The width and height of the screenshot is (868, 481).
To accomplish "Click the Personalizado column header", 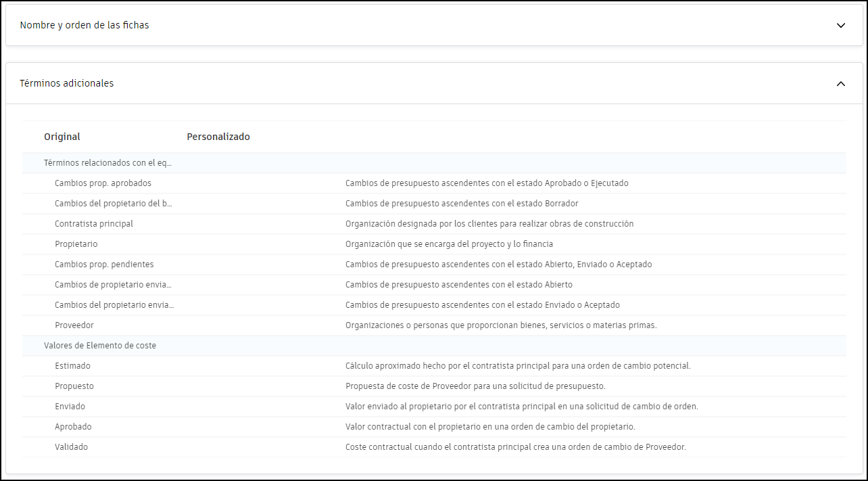I will 218,136.
